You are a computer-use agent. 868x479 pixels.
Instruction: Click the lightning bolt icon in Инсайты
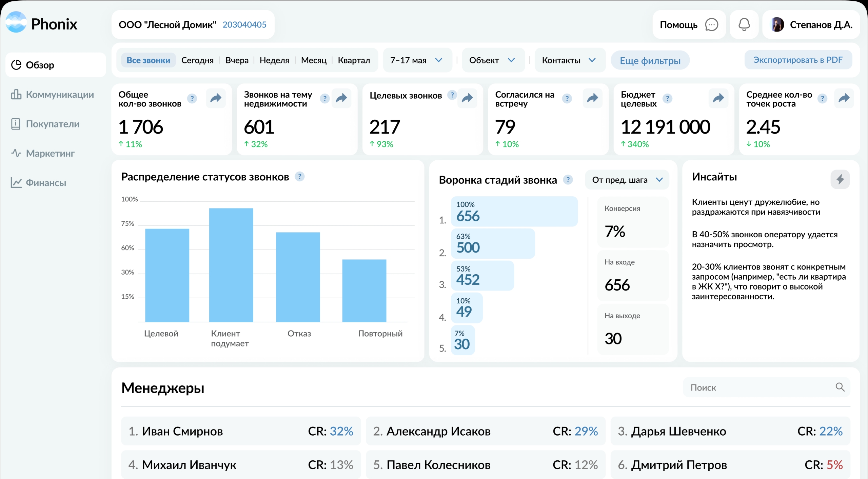pyautogui.click(x=840, y=179)
